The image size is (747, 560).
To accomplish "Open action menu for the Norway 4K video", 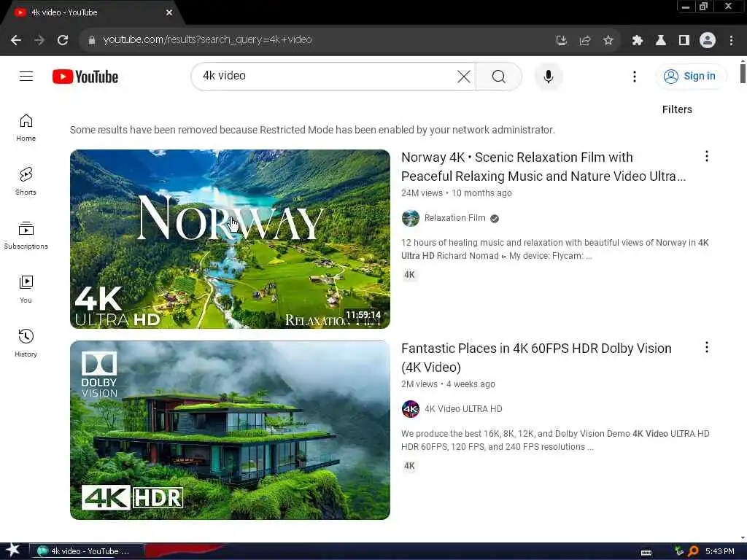I will tap(706, 156).
